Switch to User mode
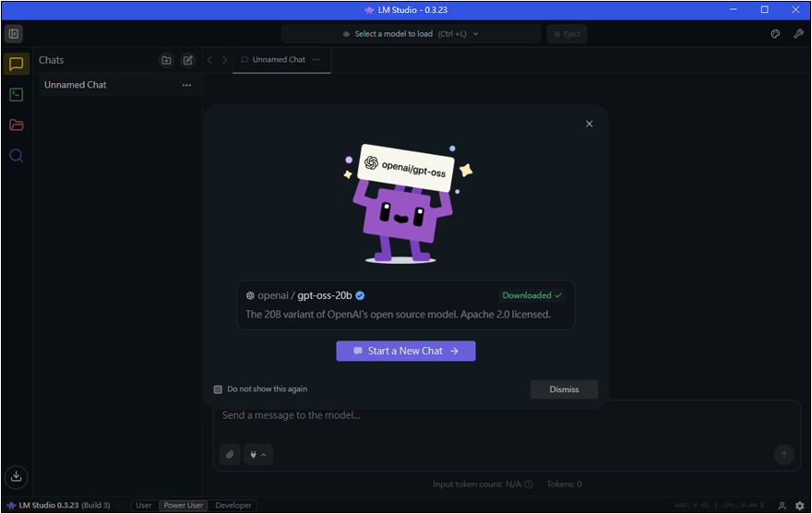Image resolution: width=812 pixels, height=514 pixels. point(144,505)
